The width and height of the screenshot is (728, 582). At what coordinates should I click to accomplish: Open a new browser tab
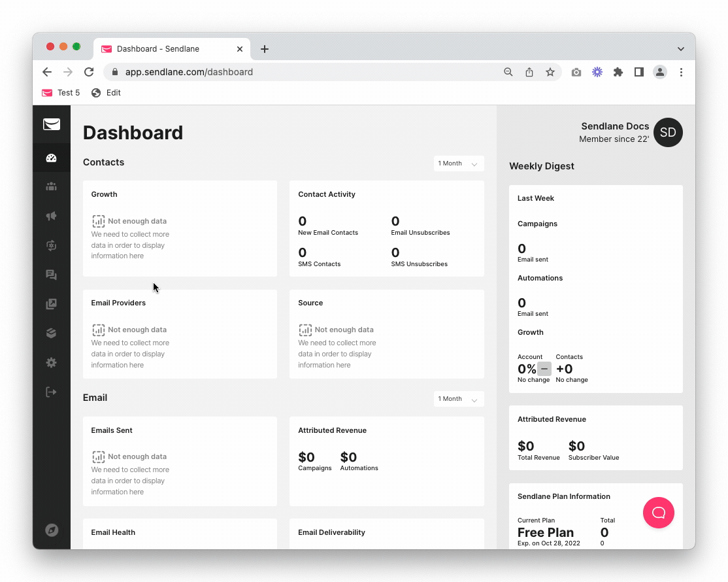[x=265, y=49]
